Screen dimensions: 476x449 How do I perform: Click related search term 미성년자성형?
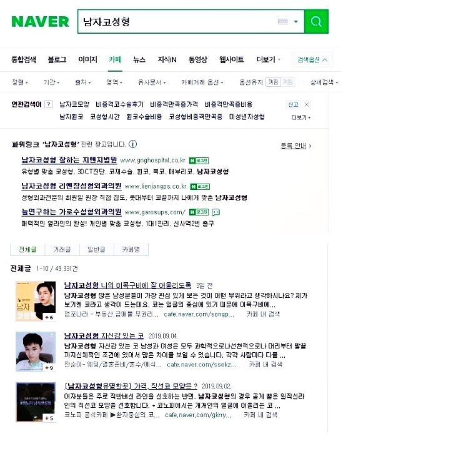[247, 117]
